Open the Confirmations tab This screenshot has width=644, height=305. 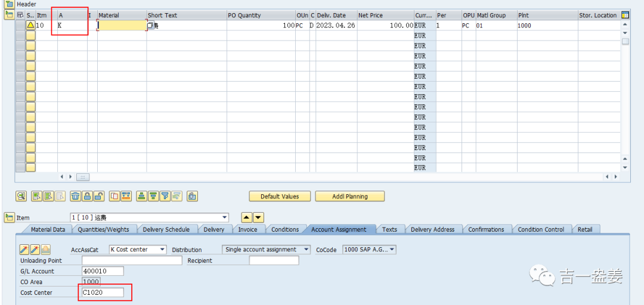[x=487, y=229]
